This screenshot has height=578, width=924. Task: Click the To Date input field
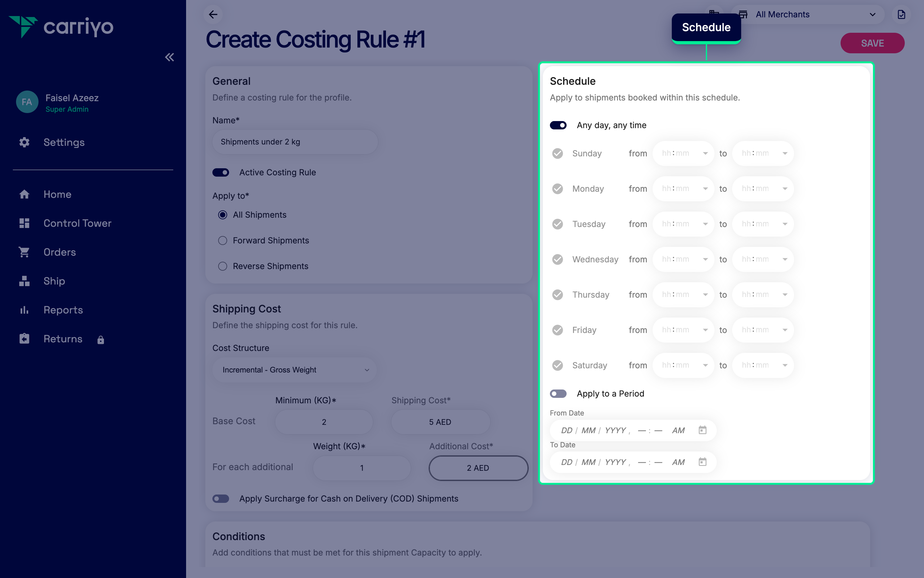[633, 462]
